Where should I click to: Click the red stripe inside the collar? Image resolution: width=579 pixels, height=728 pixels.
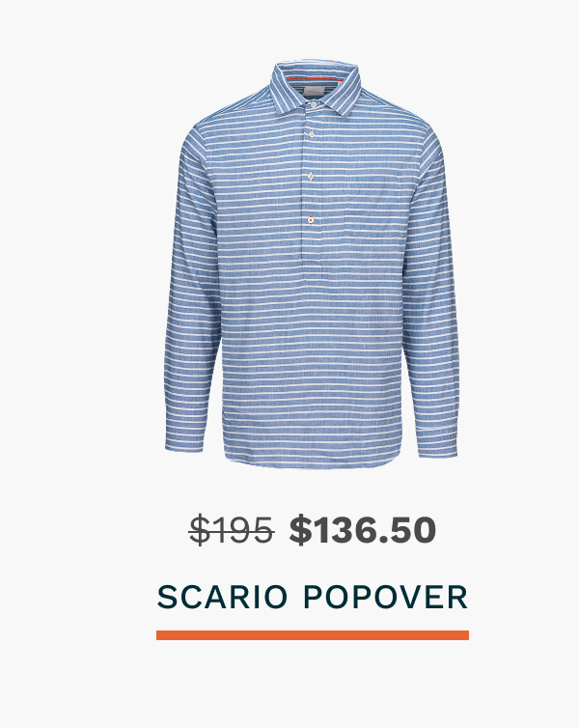pyautogui.click(x=315, y=79)
